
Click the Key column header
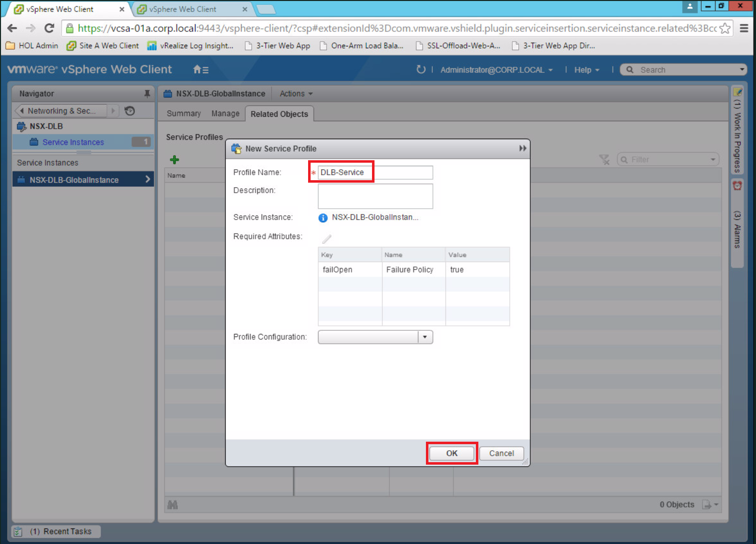(350, 255)
